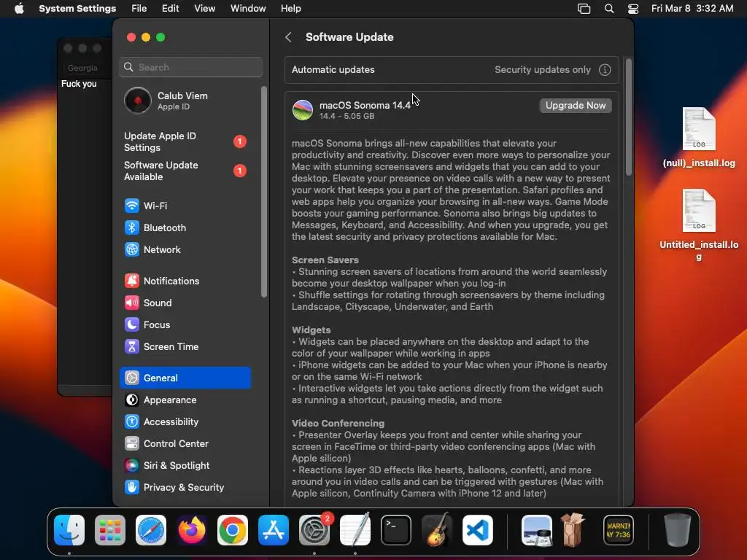
Task: Open TextEdit from the Dock
Action: point(355,530)
